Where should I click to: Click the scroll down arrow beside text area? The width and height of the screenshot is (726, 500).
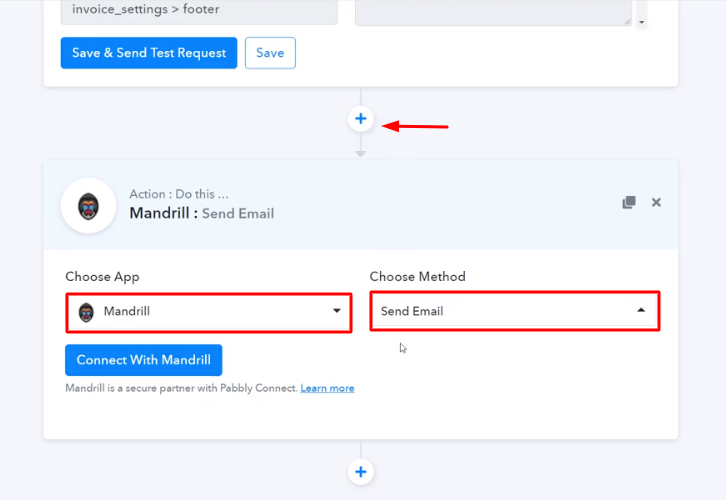click(x=642, y=22)
